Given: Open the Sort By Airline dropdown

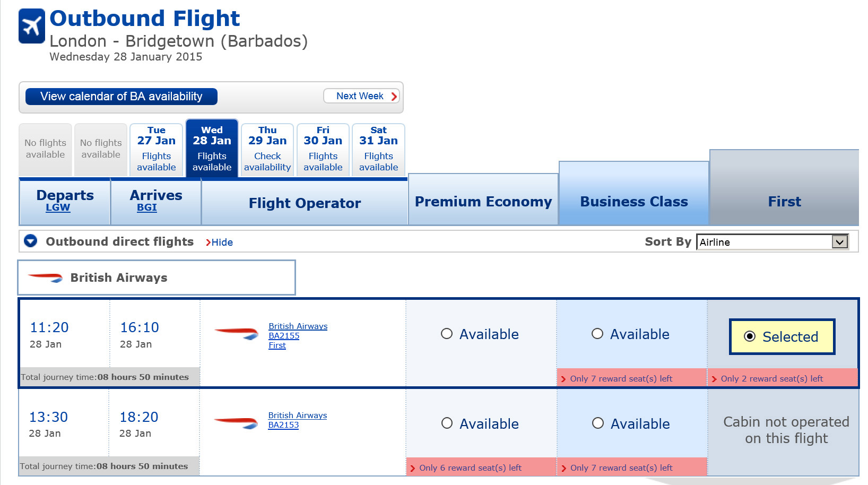Looking at the screenshot, I should pyautogui.click(x=839, y=242).
